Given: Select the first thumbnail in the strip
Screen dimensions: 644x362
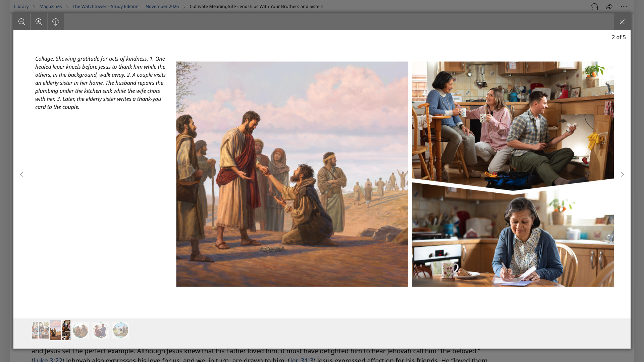Looking at the screenshot, I should click(x=40, y=330).
